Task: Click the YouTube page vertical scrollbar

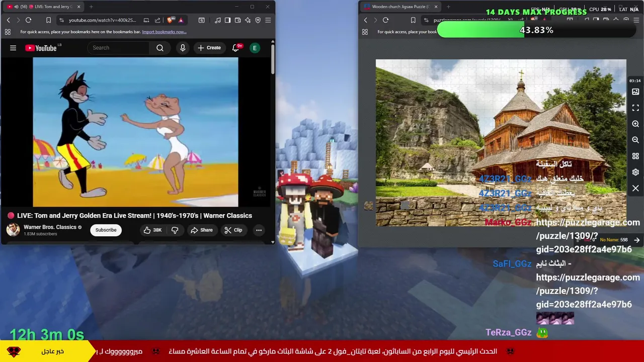Action: pos(273,59)
